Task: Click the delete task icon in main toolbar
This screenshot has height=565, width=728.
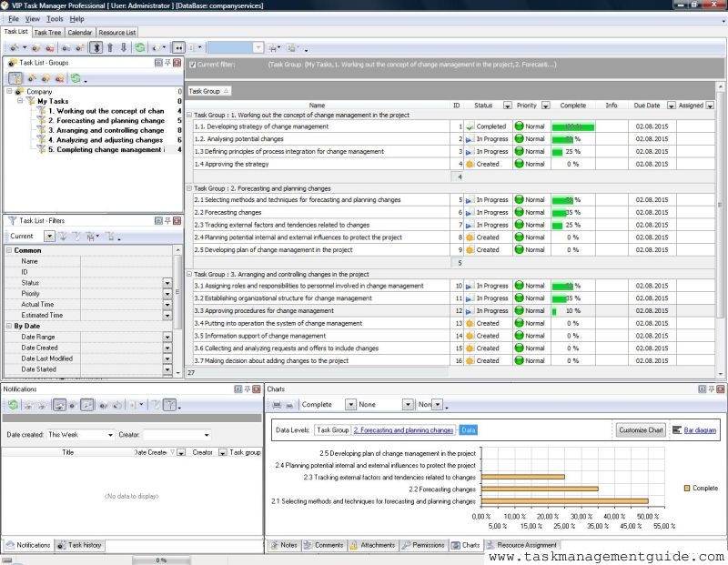Action: (x=50, y=47)
